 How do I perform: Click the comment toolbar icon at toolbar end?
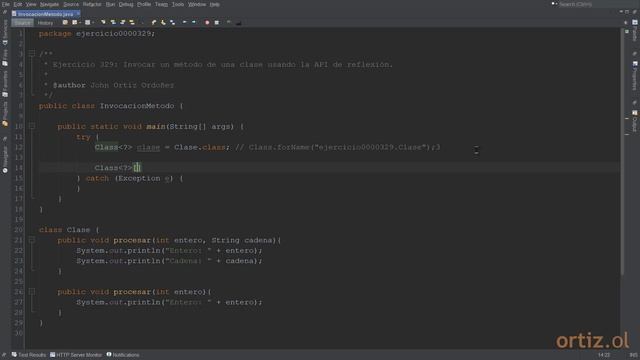click(238, 22)
